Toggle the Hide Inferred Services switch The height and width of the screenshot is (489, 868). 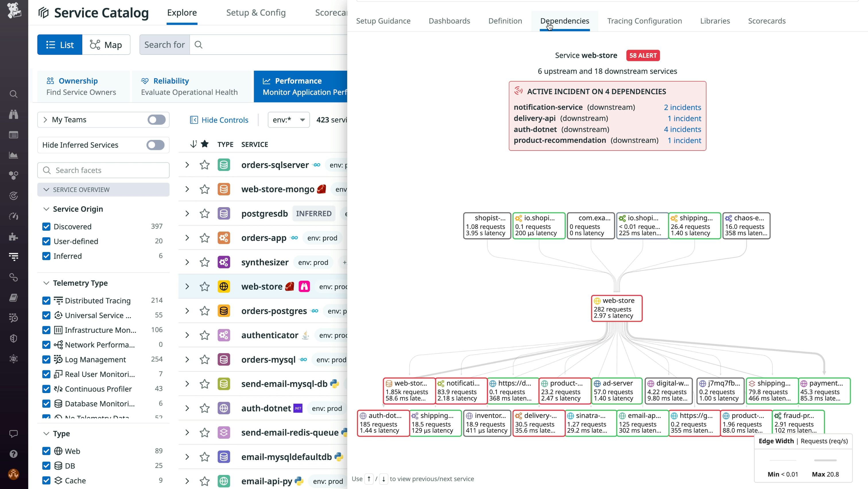coord(155,145)
